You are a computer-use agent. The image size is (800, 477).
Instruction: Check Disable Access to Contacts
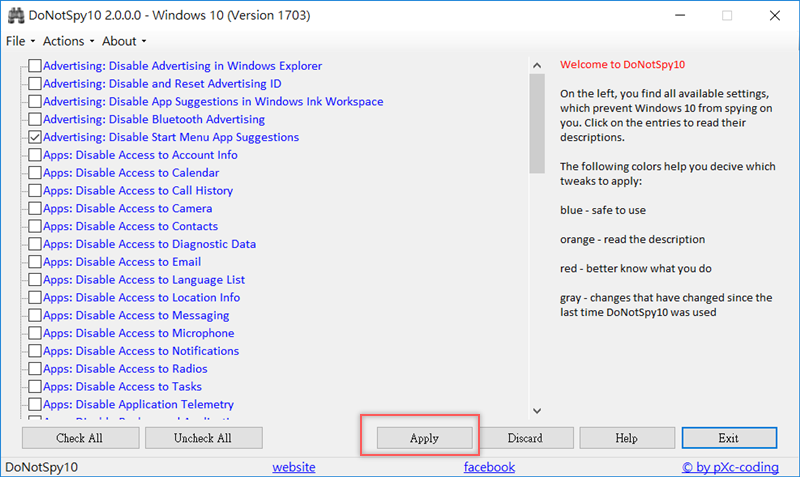click(x=35, y=227)
